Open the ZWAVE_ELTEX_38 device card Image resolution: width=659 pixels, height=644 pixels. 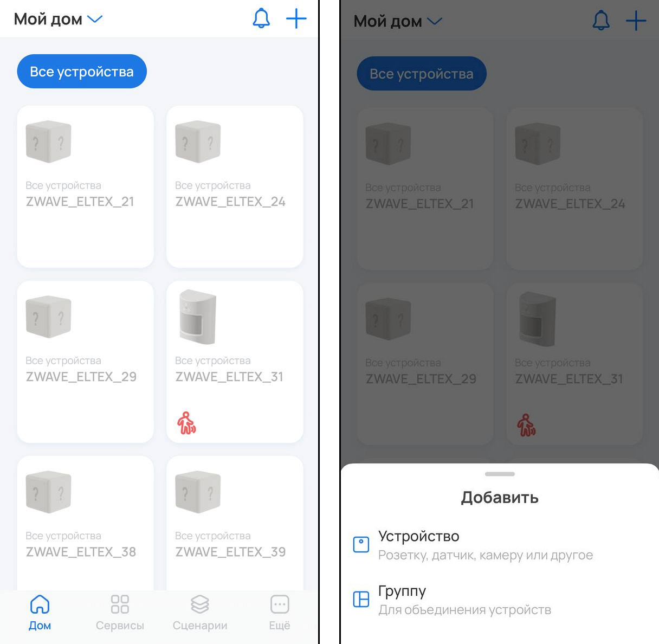pos(86,523)
